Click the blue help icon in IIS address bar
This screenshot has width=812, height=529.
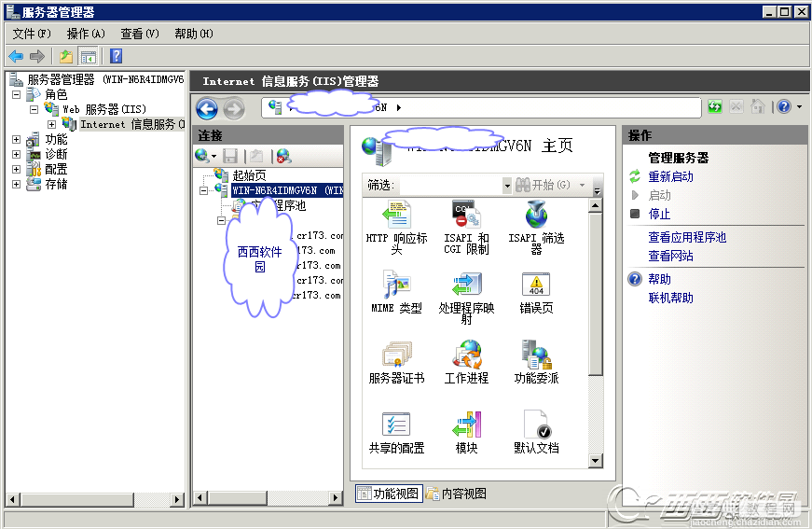785,106
